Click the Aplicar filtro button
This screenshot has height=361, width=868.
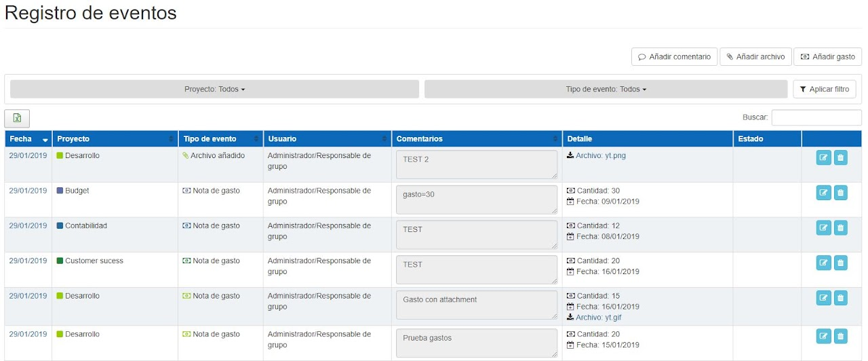824,89
